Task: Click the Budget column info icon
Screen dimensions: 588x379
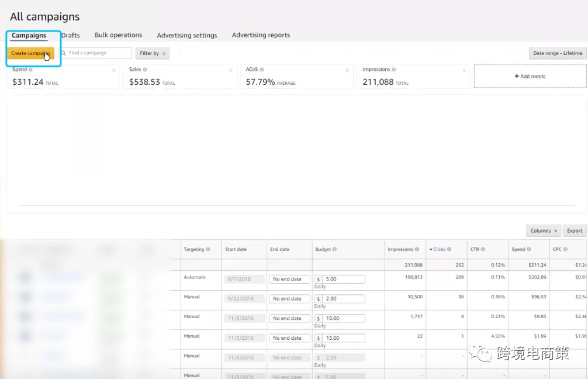Action: coord(335,249)
